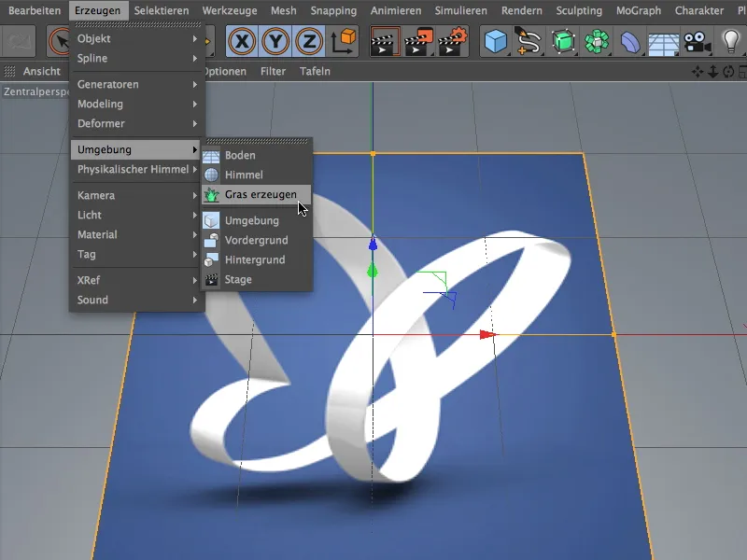Open the Selektieren menu
The height and width of the screenshot is (560, 747).
[x=162, y=10]
